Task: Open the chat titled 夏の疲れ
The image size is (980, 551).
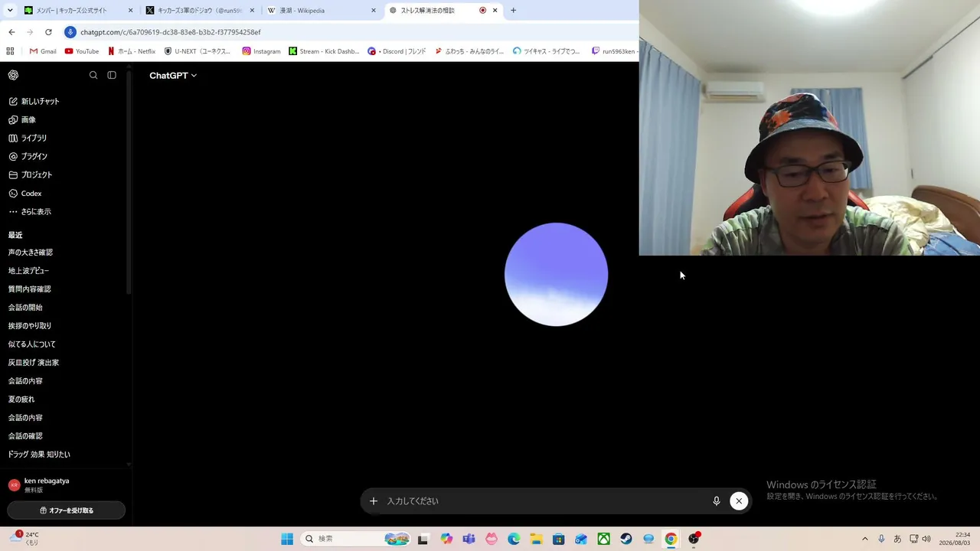Action: click(x=21, y=399)
